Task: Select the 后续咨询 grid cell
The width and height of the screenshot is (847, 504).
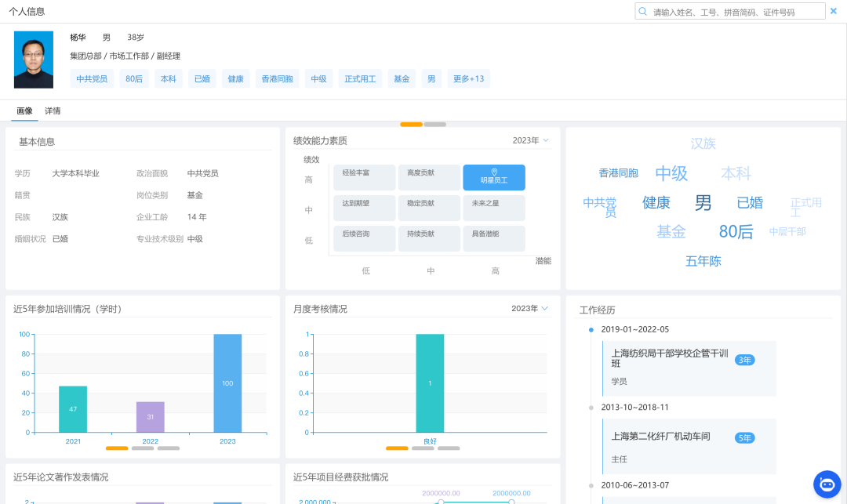Action: coord(364,238)
